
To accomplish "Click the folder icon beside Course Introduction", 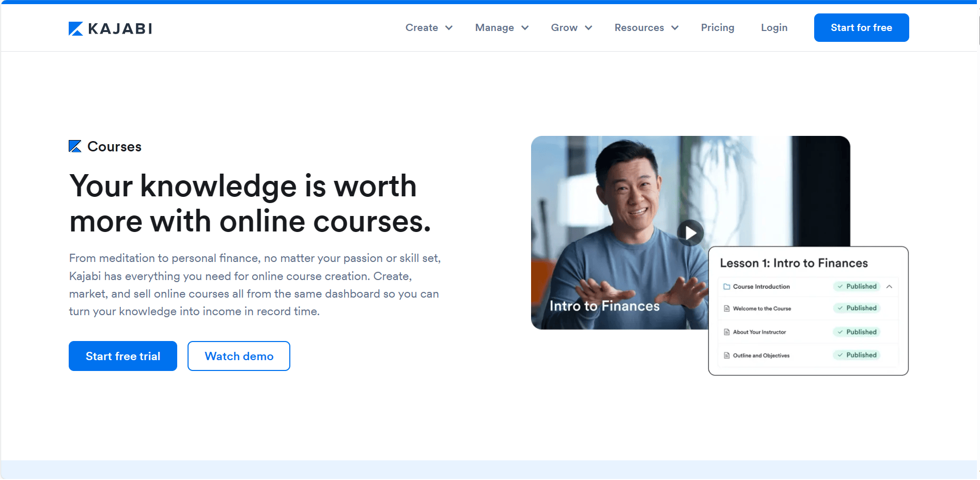I will tap(727, 286).
